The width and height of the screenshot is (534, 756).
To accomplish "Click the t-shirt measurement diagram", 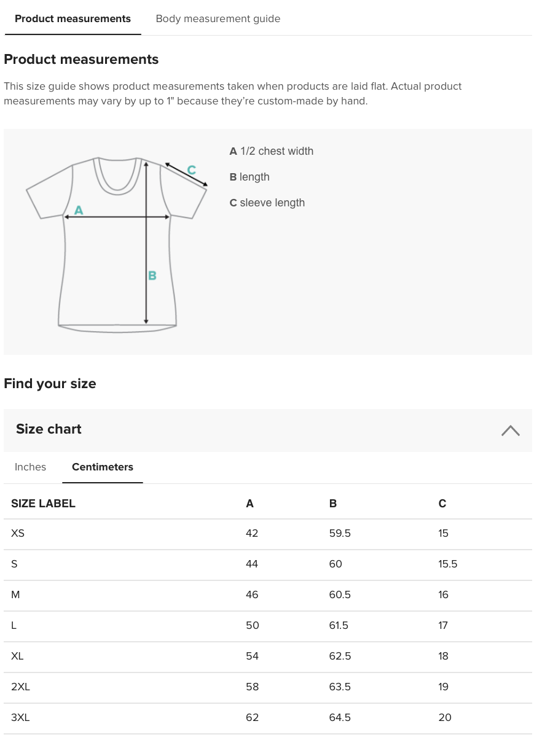I will [x=117, y=244].
